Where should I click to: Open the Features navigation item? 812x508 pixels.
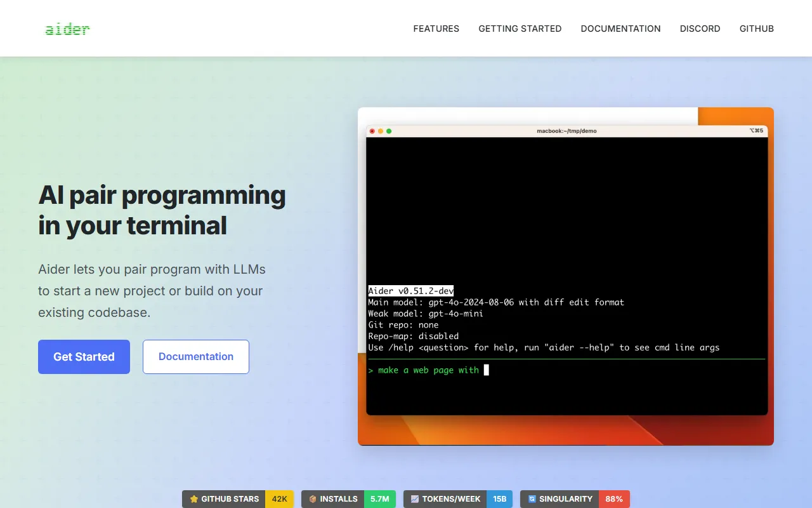(x=436, y=29)
